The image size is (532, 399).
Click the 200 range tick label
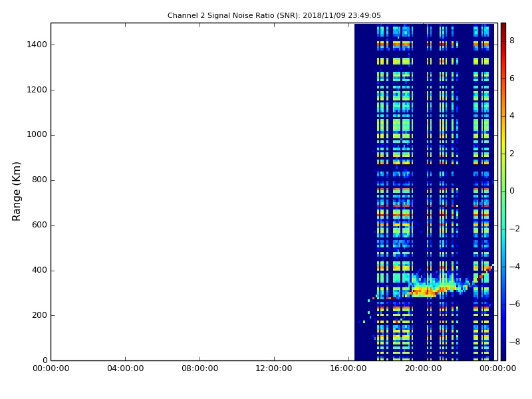39,315
